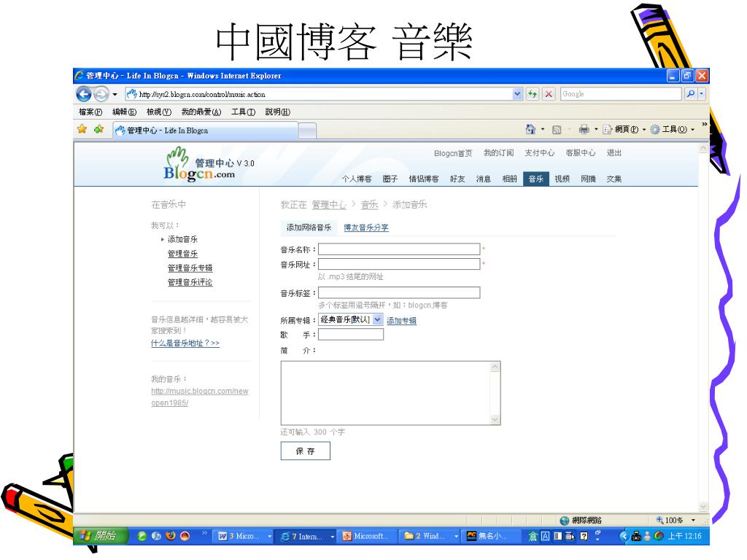Show more command bar items via chevron

704,124
